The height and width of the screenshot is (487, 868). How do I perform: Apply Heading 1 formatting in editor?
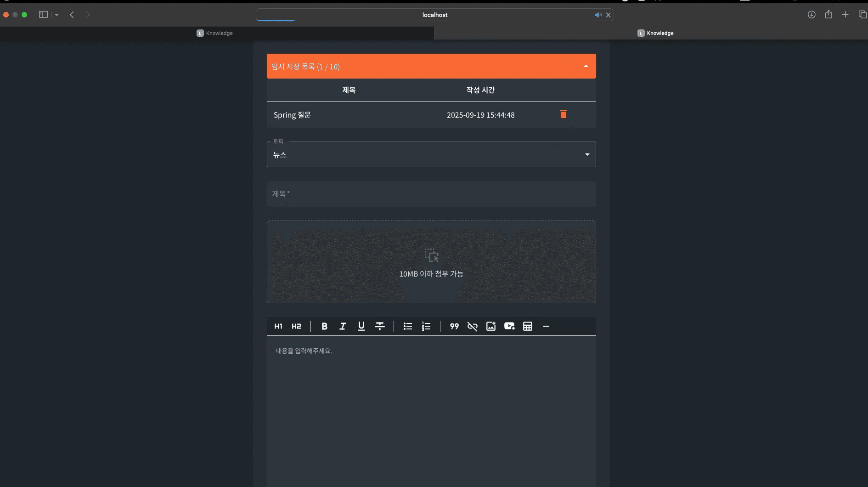click(278, 326)
